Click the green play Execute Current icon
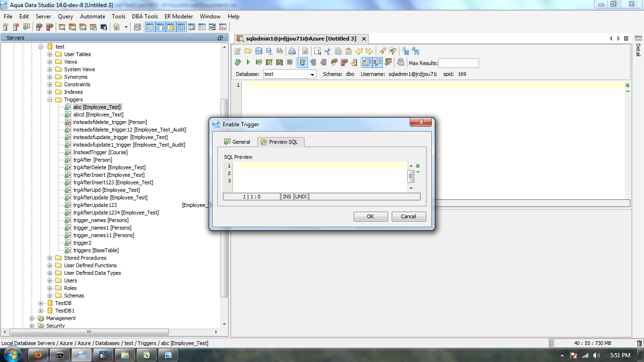644x362 pixels. [248, 62]
